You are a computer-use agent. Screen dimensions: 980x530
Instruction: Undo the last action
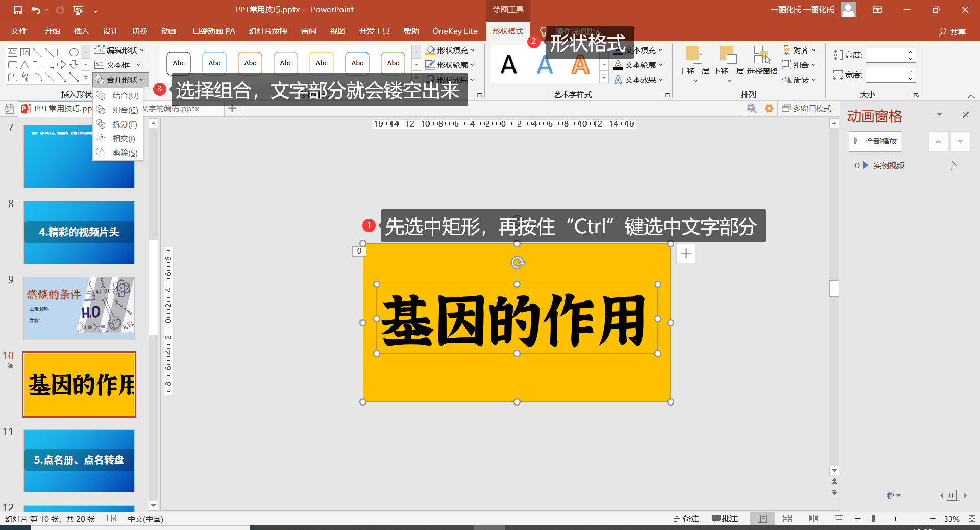(36, 10)
